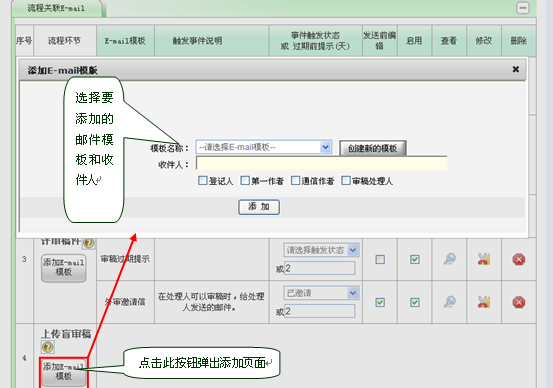This screenshot has height=388, width=553.
Task: Click the 启用 column header
Action: pyautogui.click(x=414, y=41)
